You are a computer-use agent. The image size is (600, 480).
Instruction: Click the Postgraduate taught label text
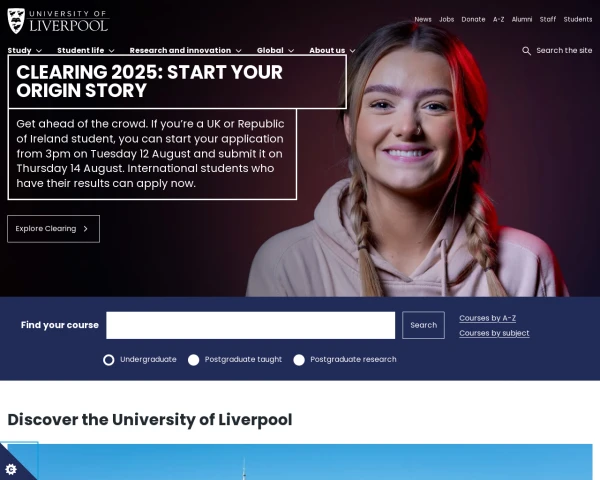click(x=243, y=359)
